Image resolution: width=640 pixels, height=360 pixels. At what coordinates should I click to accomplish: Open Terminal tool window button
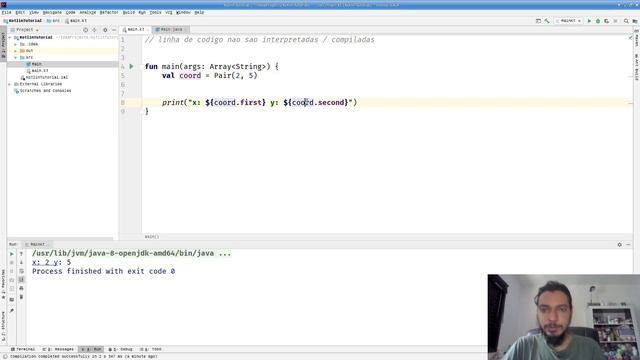click(23, 349)
